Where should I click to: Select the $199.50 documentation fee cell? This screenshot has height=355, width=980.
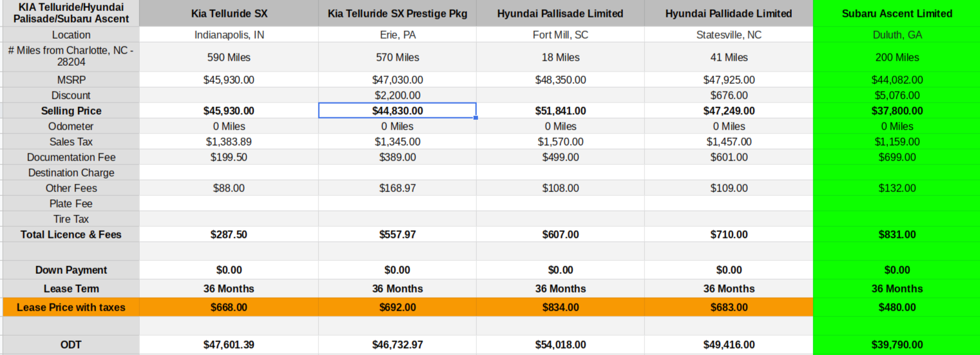click(x=229, y=157)
